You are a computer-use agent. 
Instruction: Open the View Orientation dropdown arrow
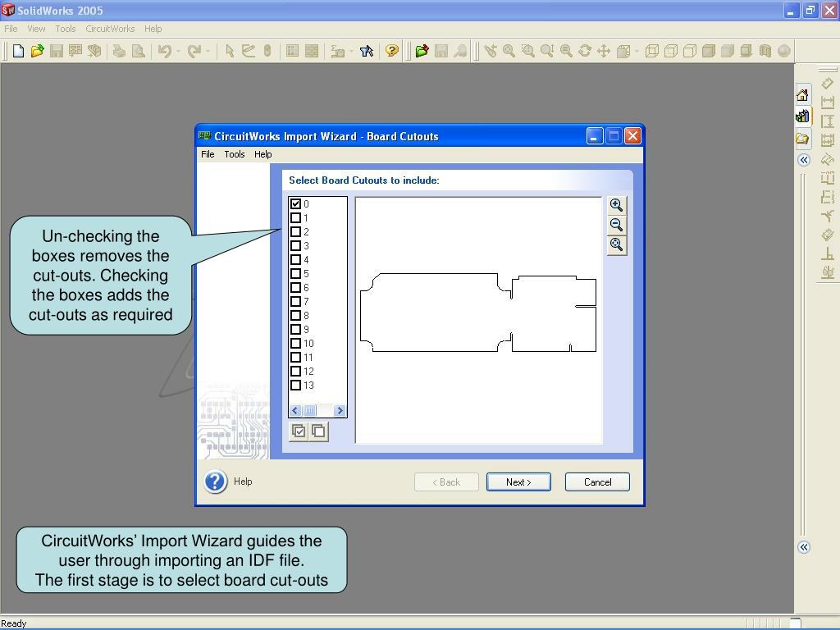(637, 52)
